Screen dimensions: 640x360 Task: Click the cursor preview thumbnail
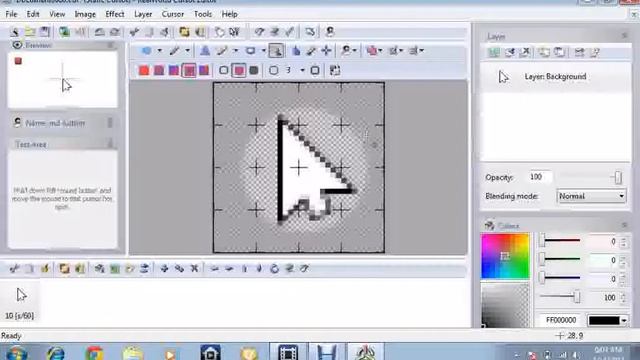[x=63, y=79]
